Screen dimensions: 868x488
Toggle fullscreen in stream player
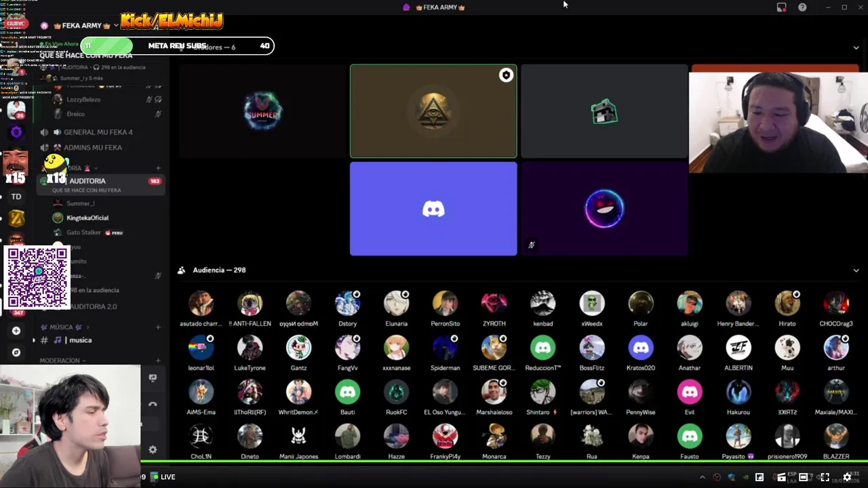(x=825, y=477)
